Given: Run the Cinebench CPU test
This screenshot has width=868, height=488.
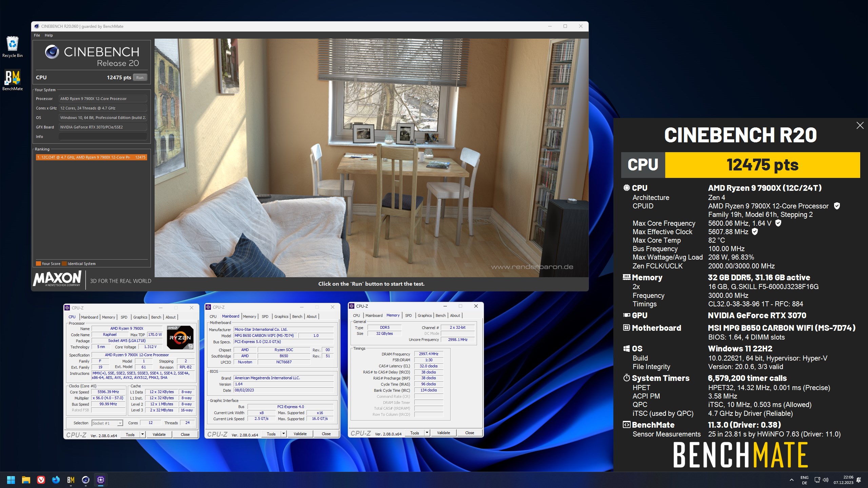Looking at the screenshot, I should click(140, 78).
